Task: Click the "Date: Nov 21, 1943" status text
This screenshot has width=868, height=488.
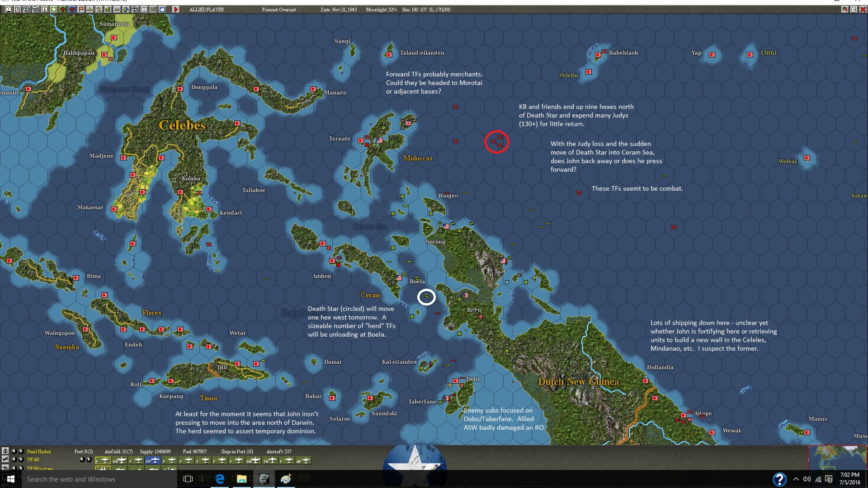Action: 339,9
